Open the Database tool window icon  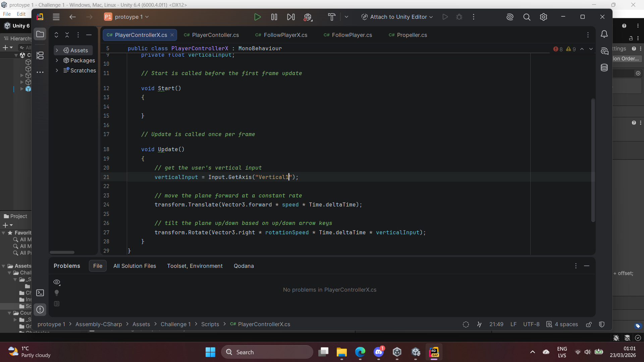(604, 68)
